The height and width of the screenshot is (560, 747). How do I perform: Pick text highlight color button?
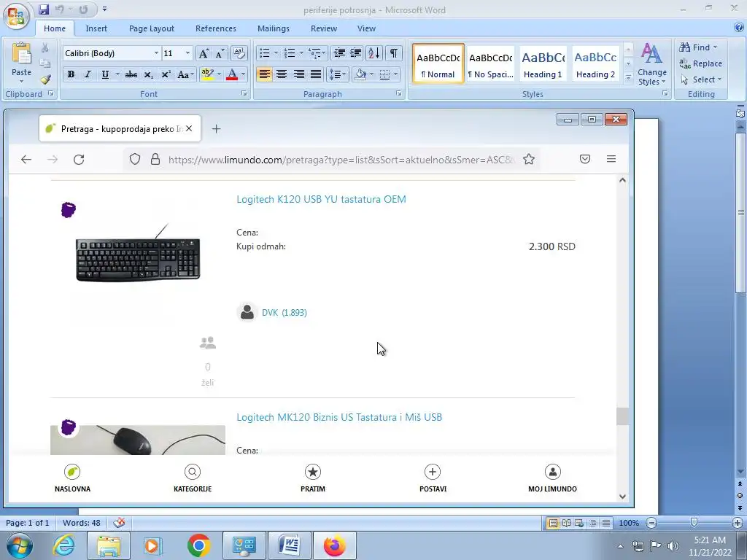[x=207, y=74]
